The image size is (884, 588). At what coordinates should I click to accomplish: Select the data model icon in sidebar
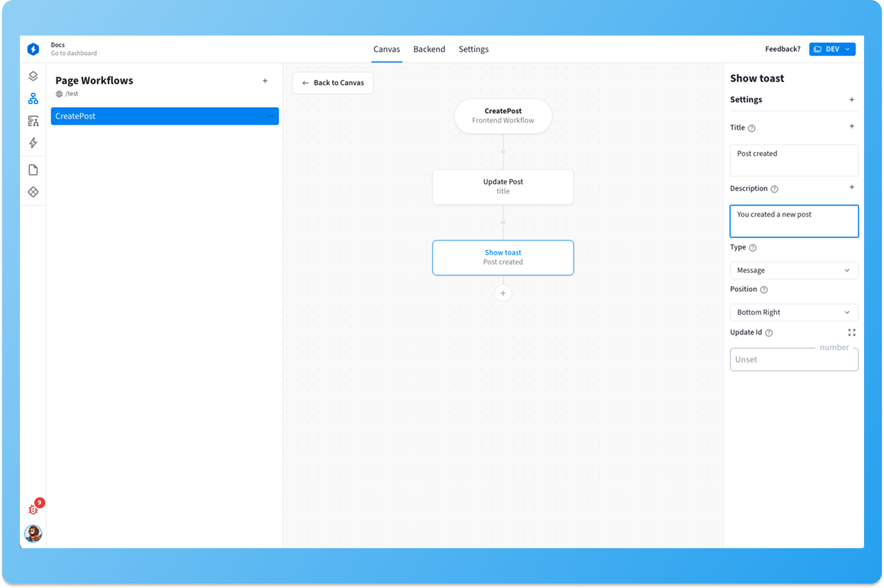(33, 121)
